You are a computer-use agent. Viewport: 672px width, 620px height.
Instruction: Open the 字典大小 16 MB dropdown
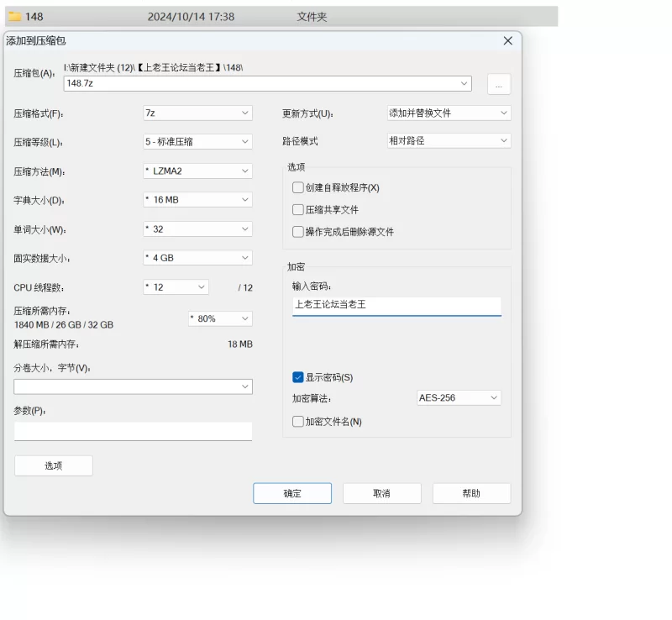[x=197, y=200]
